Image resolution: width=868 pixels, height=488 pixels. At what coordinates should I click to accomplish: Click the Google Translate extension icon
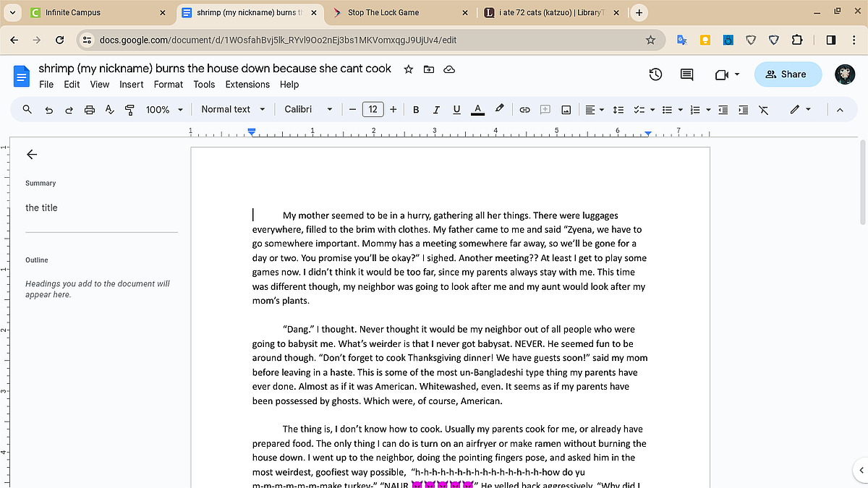tap(682, 40)
